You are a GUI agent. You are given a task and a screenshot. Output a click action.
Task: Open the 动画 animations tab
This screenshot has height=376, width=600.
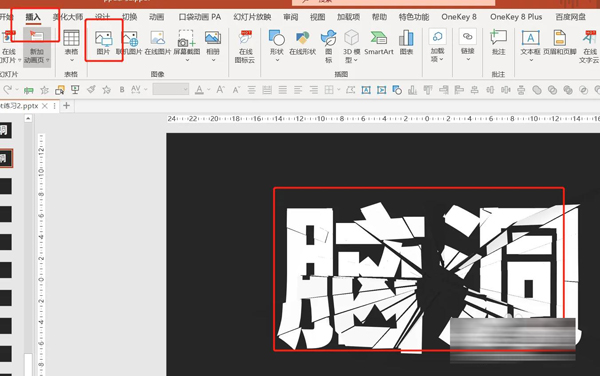156,17
